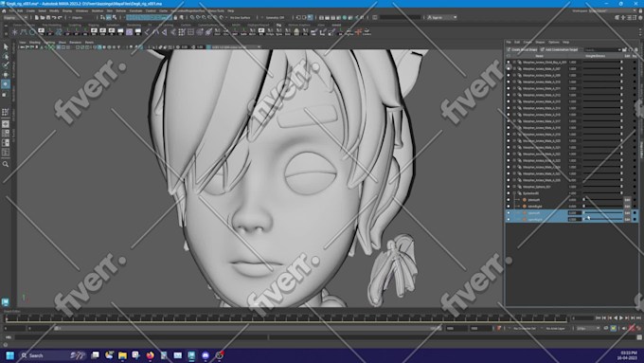Collapse the eyelashesBS blend shape group
The height and width of the screenshot is (363, 644).
coord(514,193)
